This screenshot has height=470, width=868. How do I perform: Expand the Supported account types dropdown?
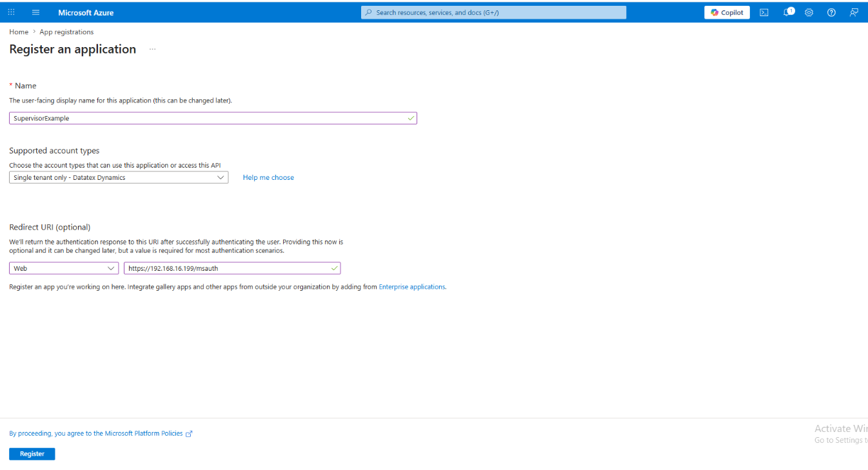coord(119,177)
